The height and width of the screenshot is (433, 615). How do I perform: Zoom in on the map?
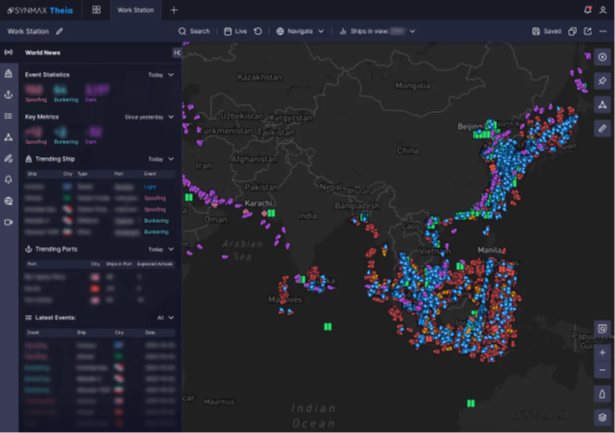coord(601,352)
